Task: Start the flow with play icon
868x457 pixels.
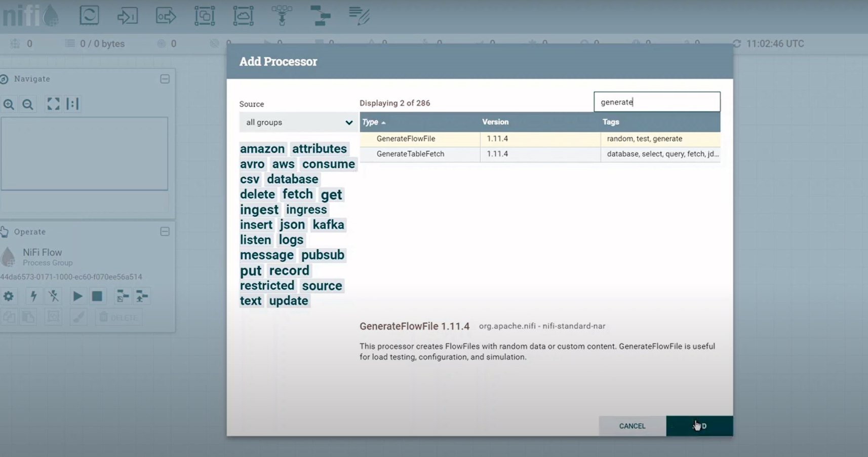Action: (77, 296)
